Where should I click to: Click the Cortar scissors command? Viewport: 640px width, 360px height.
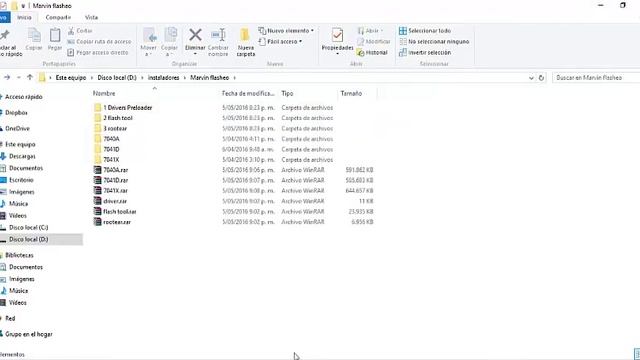point(80,31)
